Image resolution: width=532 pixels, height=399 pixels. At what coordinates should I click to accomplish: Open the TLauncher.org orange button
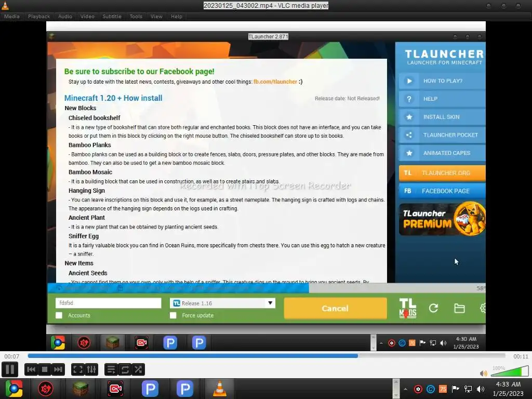pos(442,172)
